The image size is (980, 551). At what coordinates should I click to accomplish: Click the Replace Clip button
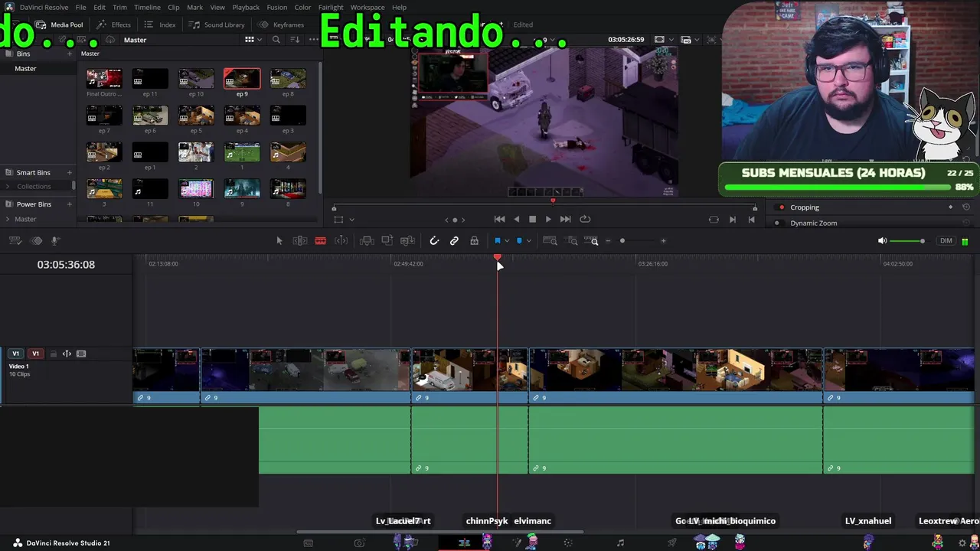408,241
